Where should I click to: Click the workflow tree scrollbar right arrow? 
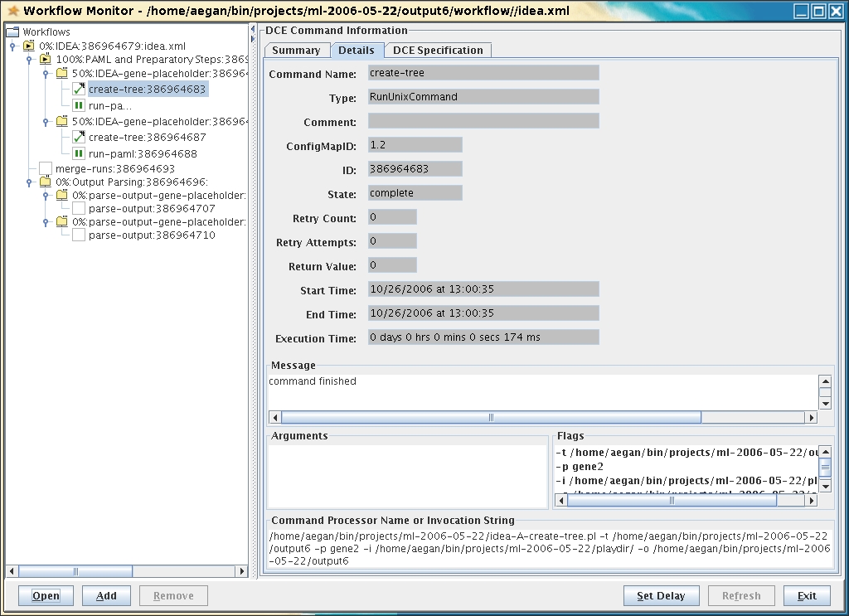241,571
